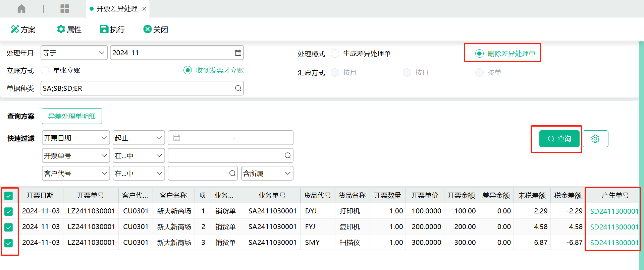
Task: Select the 异差处理单明细 query scheme
Action: [x=72, y=116]
